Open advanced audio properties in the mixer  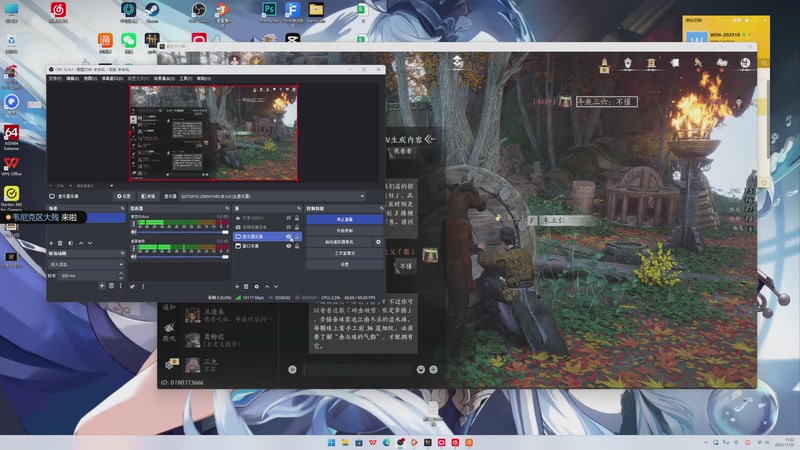tap(133, 287)
